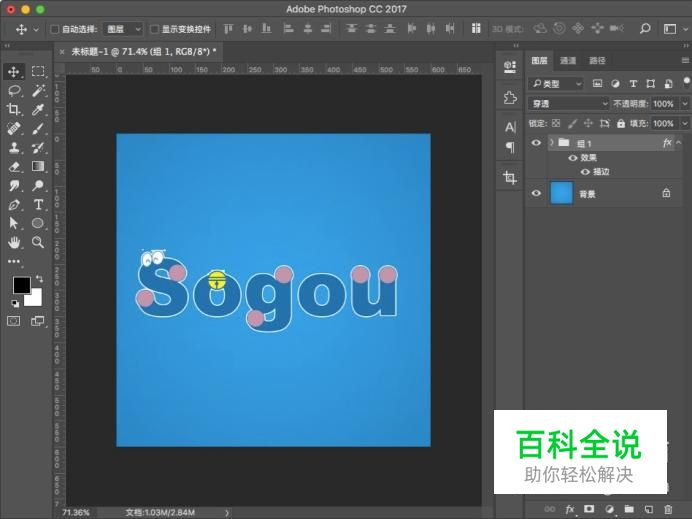Create new adjustment layer
This screenshot has width=692, height=519.
609,509
